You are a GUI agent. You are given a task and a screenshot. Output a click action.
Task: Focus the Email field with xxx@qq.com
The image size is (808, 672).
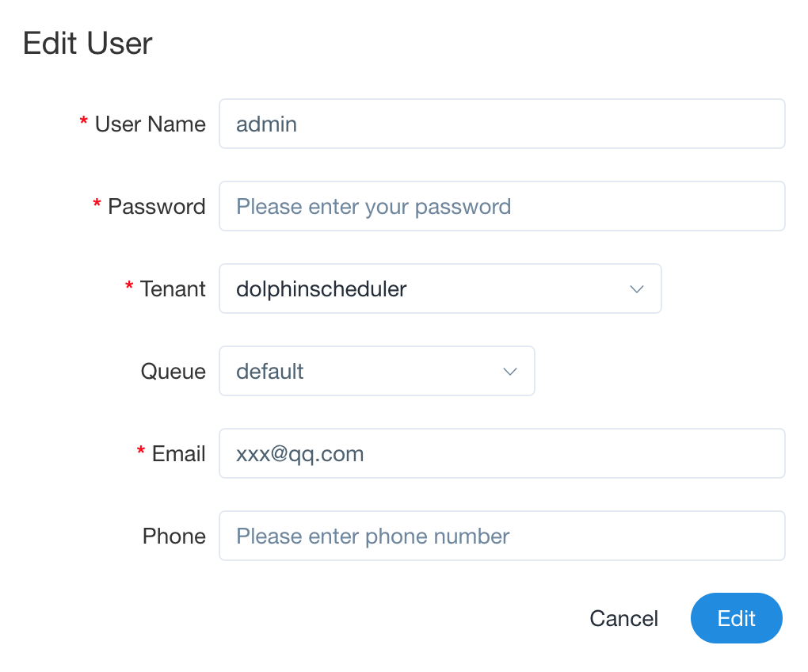pos(501,454)
